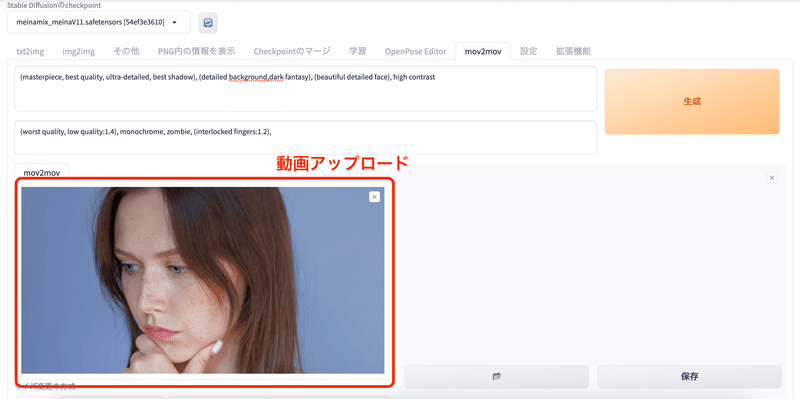The image size is (800, 399).
Task: Start generation with the 生成 button
Action: point(692,102)
